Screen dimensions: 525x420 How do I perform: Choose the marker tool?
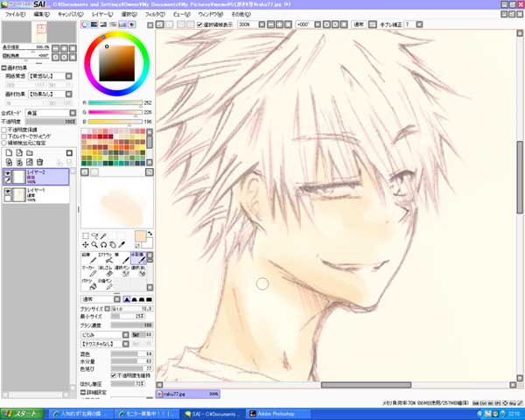coord(89,271)
